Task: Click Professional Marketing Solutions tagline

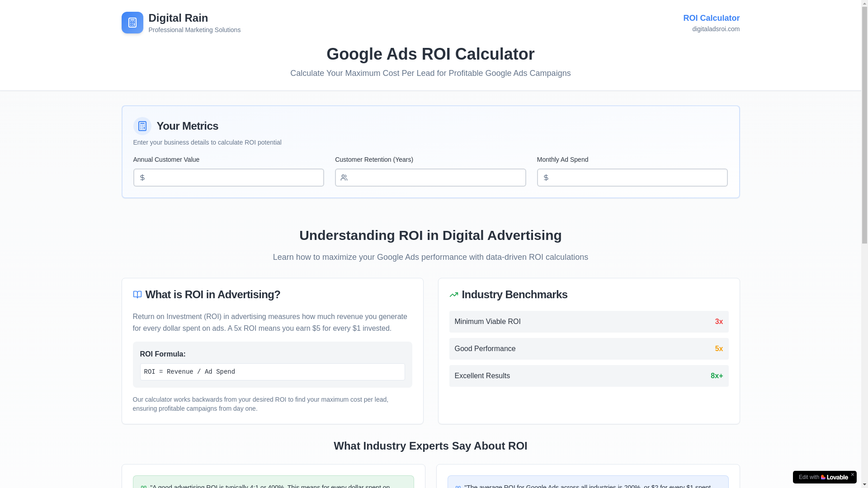Action: [x=194, y=30]
